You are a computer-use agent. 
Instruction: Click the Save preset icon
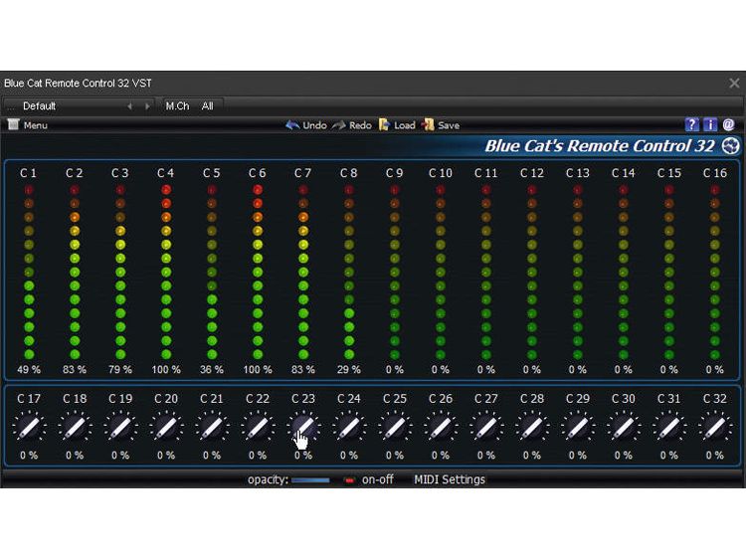point(428,124)
